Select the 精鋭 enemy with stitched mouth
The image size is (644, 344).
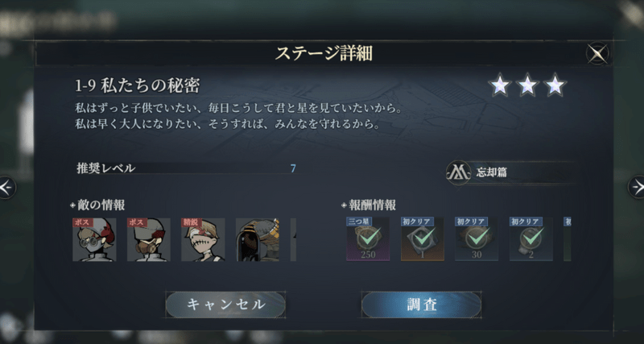click(203, 239)
